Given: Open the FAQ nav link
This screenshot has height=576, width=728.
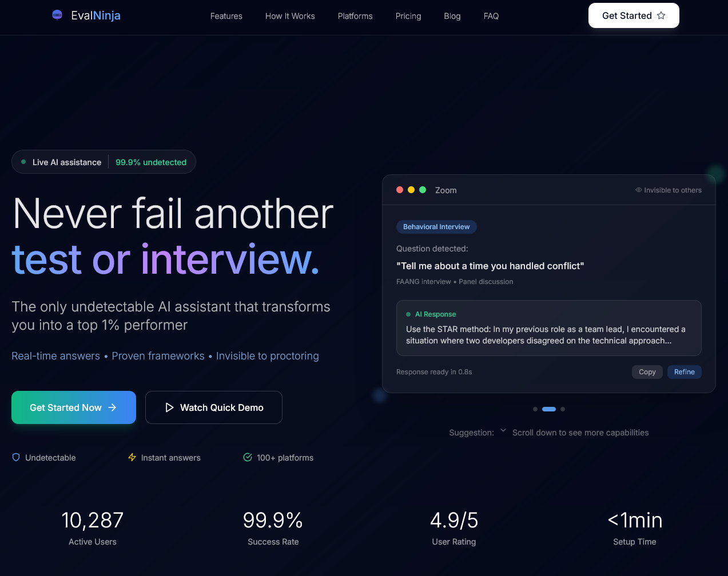Looking at the screenshot, I should pos(491,16).
